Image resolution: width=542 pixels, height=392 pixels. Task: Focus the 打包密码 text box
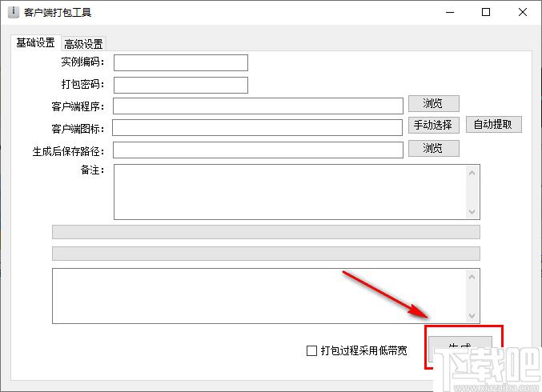point(181,85)
